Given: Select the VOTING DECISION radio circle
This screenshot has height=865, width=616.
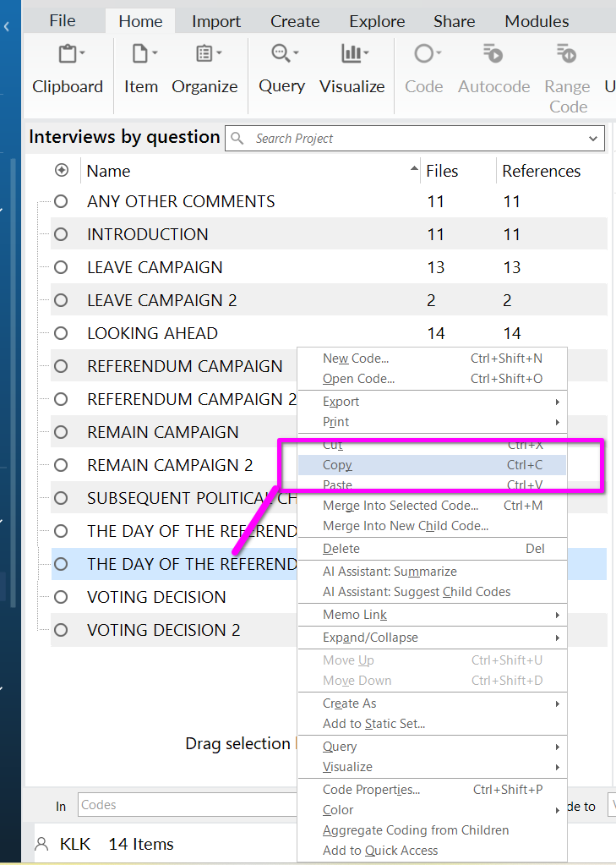Looking at the screenshot, I should (61, 597).
